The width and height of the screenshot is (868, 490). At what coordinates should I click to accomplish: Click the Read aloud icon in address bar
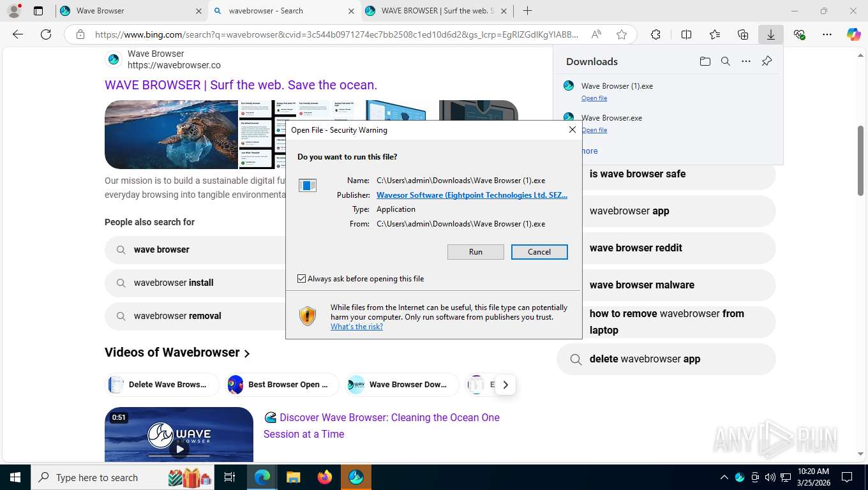(x=596, y=34)
